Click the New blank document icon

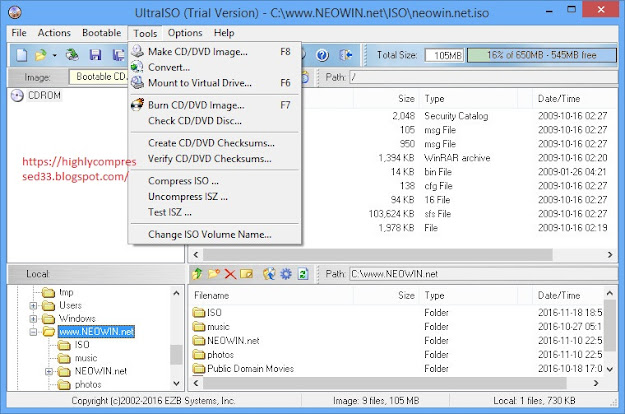[x=22, y=55]
